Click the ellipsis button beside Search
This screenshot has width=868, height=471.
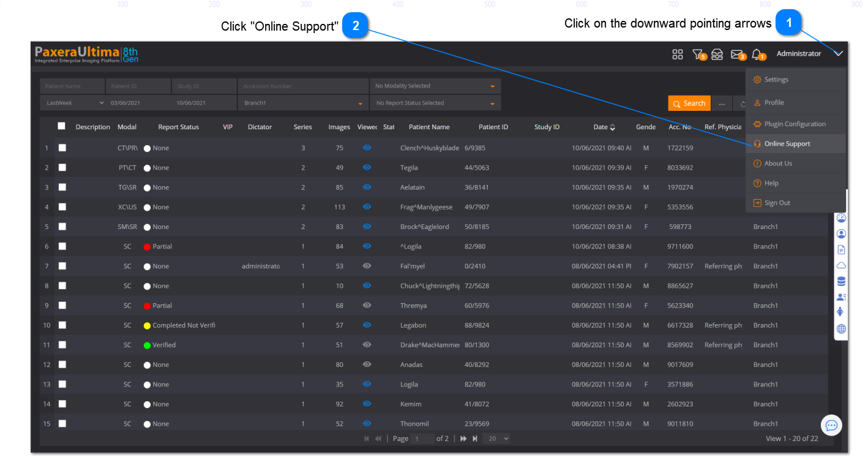722,104
